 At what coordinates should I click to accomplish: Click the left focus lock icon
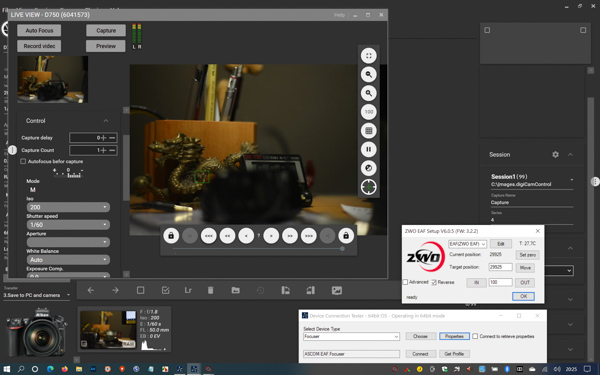[171, 236]
